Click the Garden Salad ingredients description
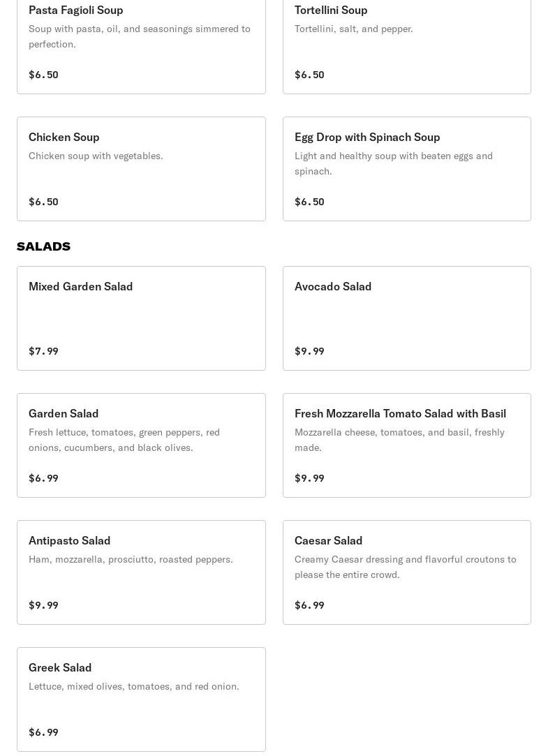 coord(124,440)
